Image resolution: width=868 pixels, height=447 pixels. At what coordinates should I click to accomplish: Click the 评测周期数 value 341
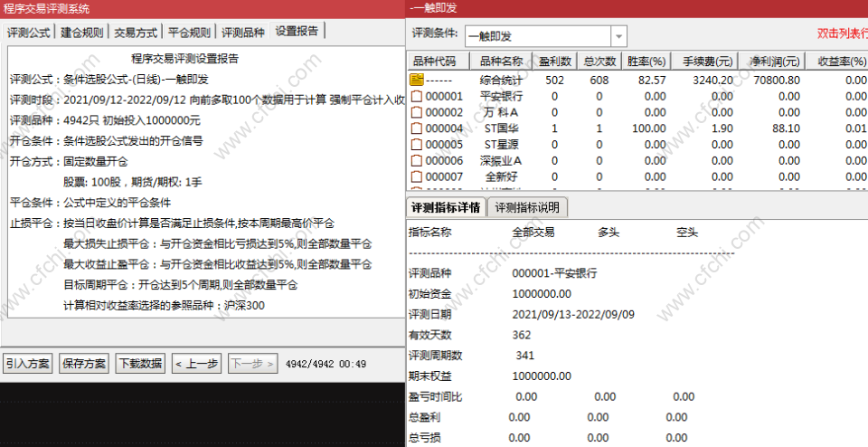click(524, 356)
